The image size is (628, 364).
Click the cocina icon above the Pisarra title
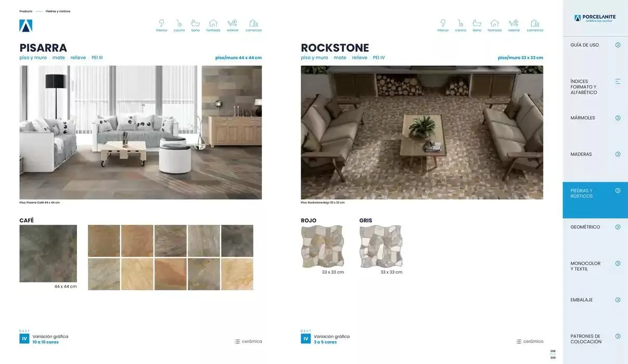[x=179, y=23]
